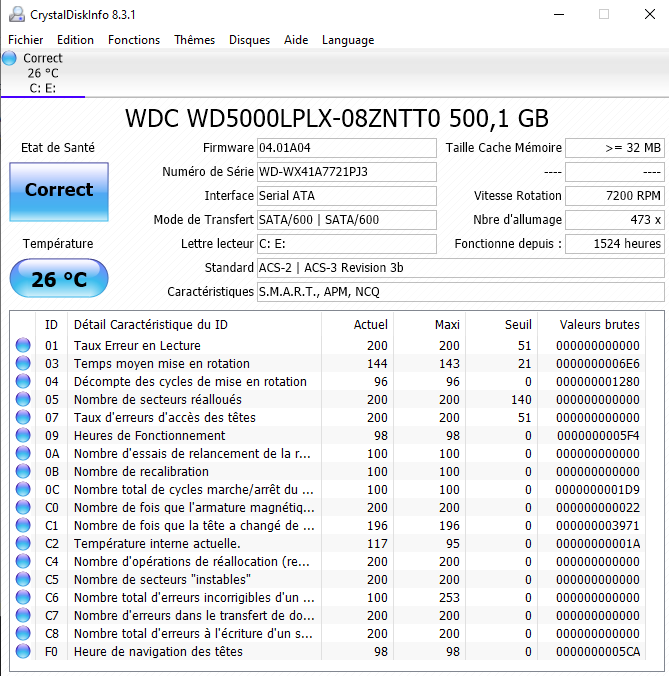Click status icon for row C7 erreurs transfert
Screen dimensions: 669x676
(x=23, y=616)
